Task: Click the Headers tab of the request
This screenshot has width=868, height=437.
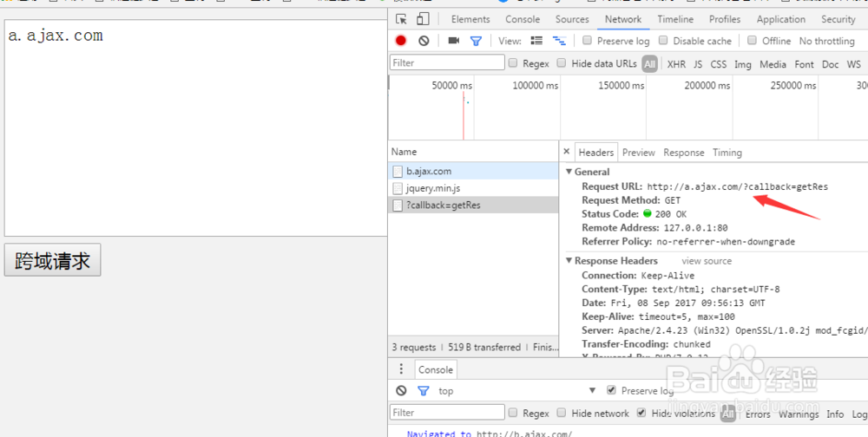Action: tap(595, 152)
